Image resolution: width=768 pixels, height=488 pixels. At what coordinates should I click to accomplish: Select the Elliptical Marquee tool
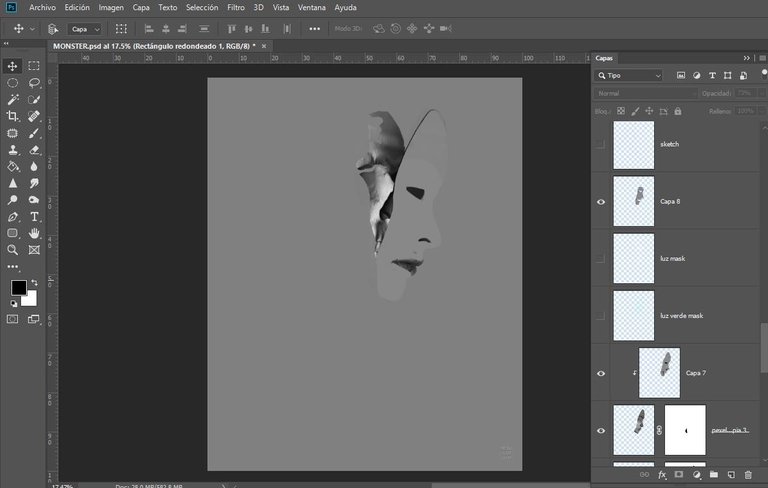point(13,83)
